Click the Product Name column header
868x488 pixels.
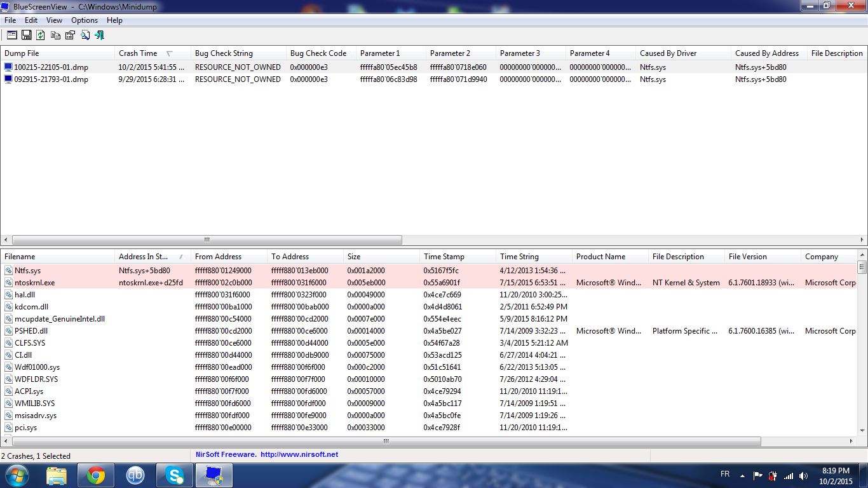pyautogui.click(x=610, y=257)
